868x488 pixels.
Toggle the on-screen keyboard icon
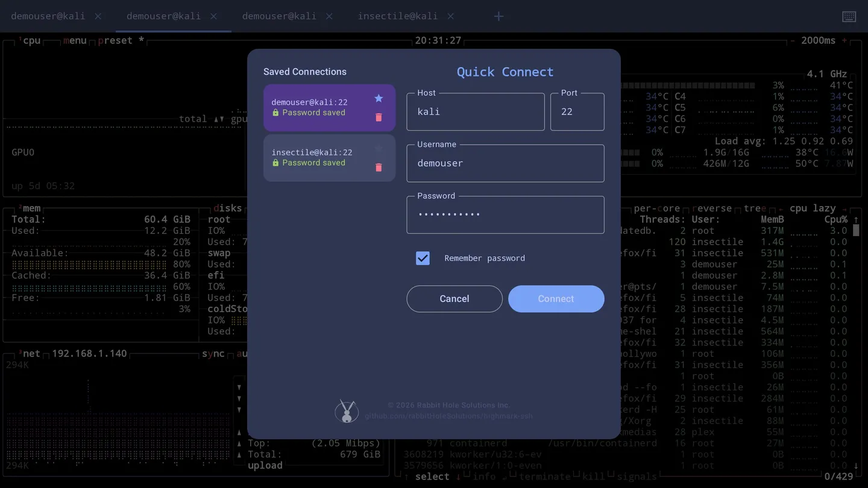pyautogui.click(x=849, y=16)
